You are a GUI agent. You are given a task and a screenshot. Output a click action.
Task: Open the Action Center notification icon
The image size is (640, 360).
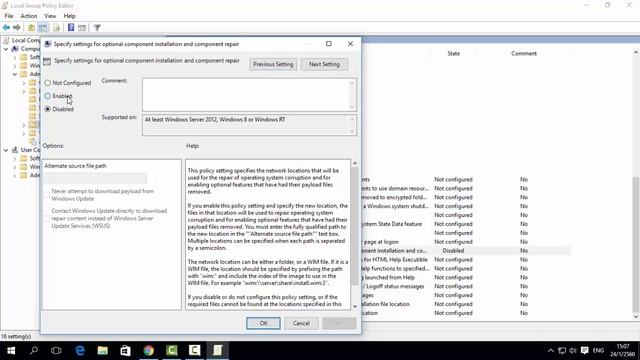[x=584, y=351]
